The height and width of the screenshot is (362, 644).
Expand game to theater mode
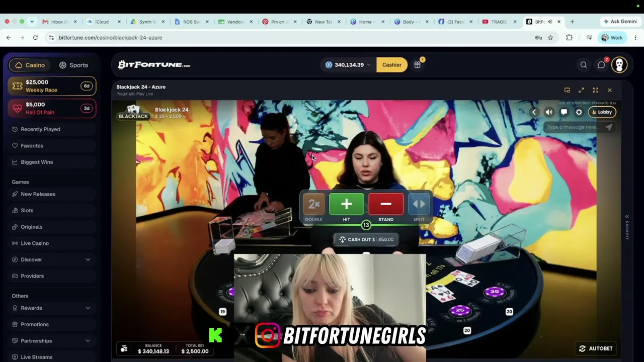point(581,90)
